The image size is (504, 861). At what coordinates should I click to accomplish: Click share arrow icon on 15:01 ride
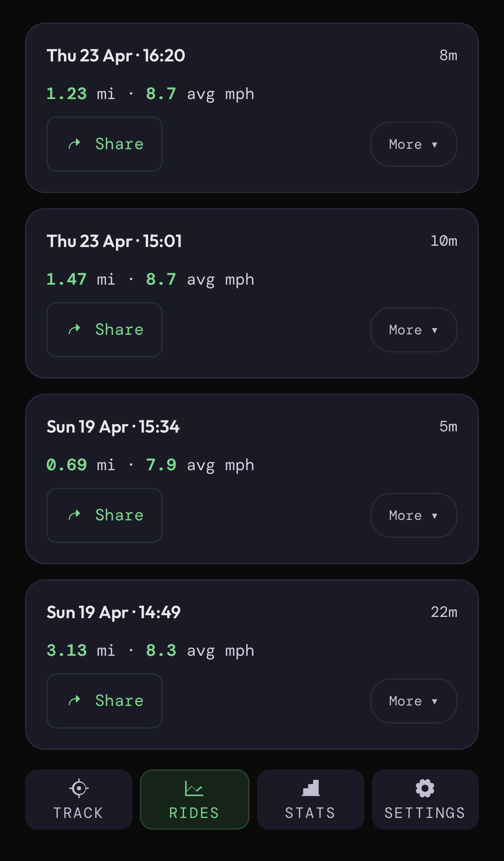74,330
